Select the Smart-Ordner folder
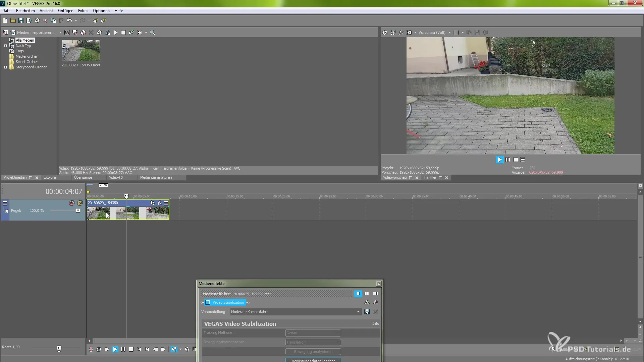This screenshot has height=362, width=644. click(x=27, y=62)
